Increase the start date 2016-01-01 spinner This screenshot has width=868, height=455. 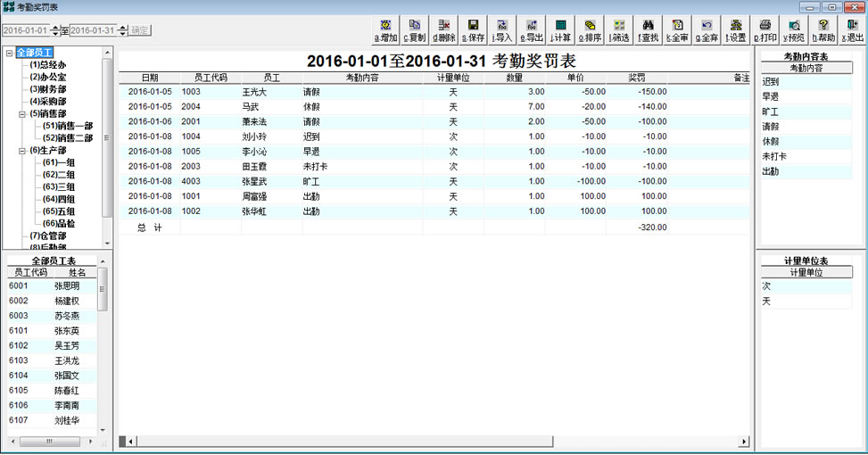click(54, 27)
